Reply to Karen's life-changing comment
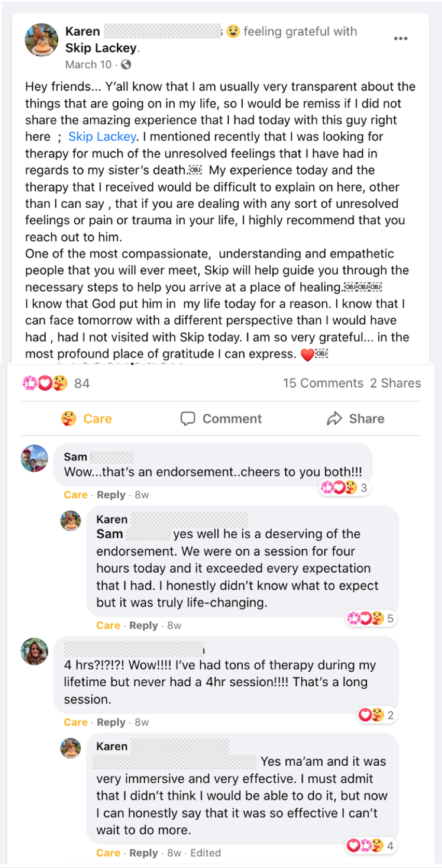The image size is (442, 868). 144,626
